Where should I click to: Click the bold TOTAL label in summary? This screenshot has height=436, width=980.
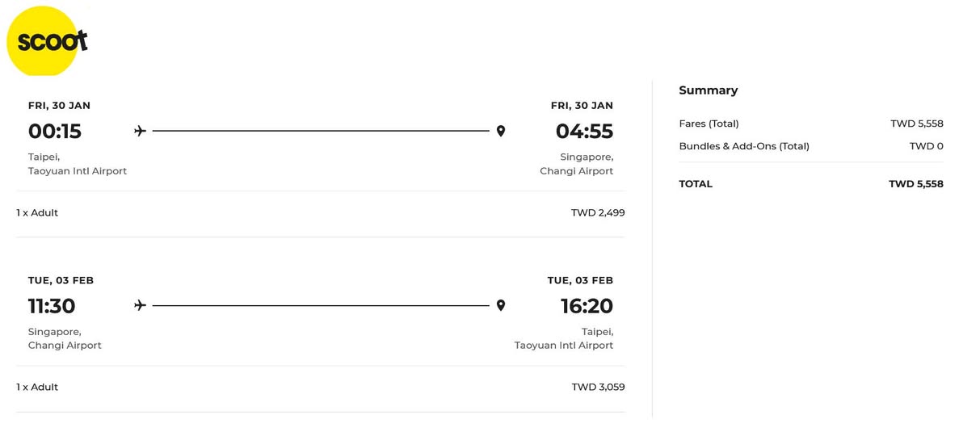click(696, 184)
